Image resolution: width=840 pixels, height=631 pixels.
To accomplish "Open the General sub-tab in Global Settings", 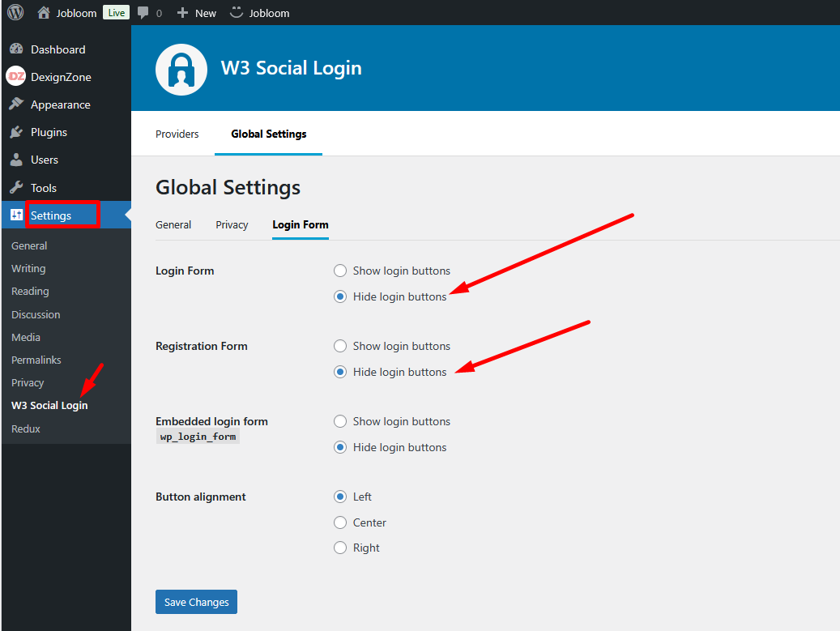I will pos(173,224).
